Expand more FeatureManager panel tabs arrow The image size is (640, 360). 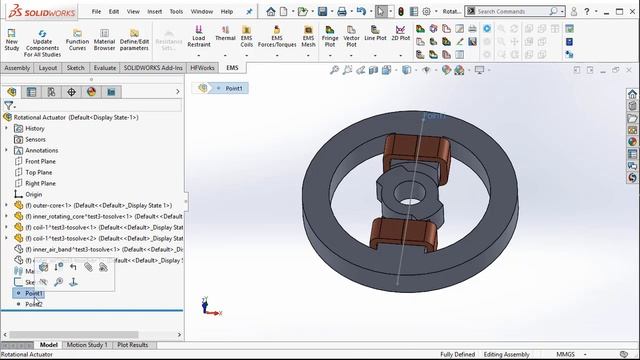point(178,92)
